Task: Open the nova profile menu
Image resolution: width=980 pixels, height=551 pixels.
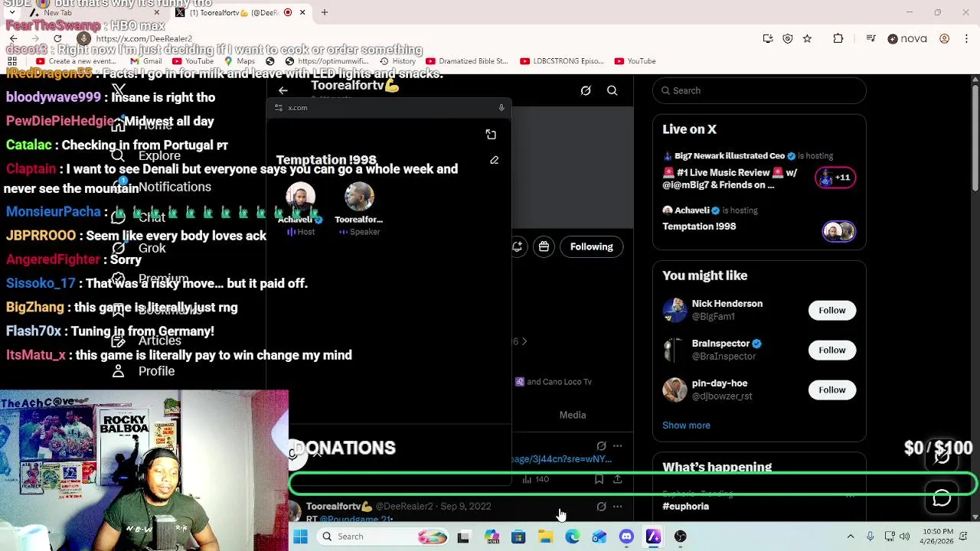Action: click(909, 38)
